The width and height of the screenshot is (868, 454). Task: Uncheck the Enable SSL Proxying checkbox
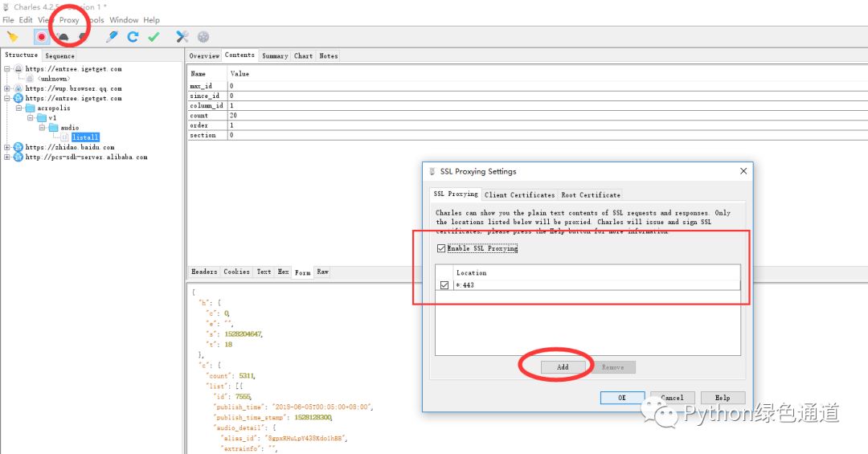click(x=441, y=248)
